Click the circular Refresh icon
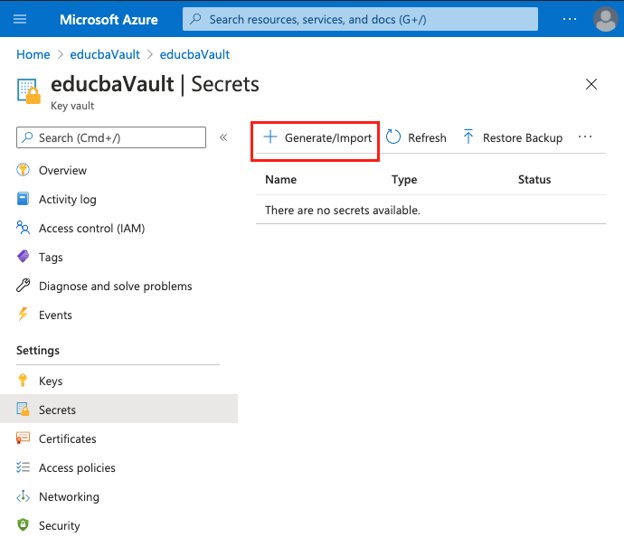The height and width of the screenshot is (536, 624). (x=393, y=137)
